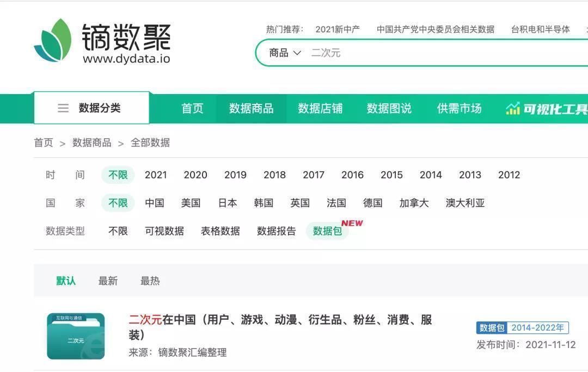Click the 镝数聚 leaf logo
588x372 pixels.
coord(53,41)
